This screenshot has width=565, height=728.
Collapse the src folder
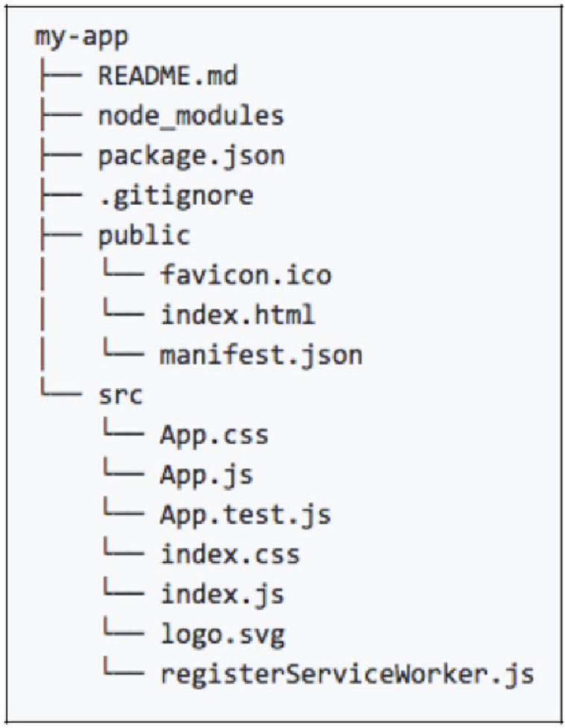click(120, 396)
